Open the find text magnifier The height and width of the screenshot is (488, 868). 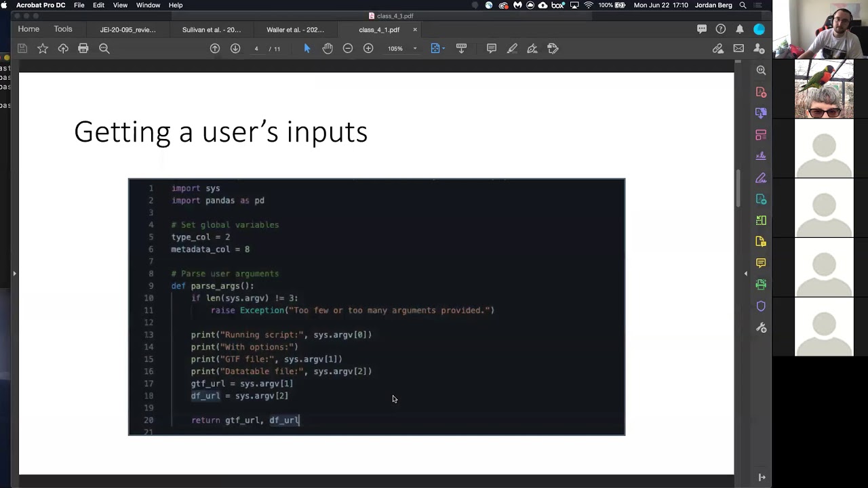click(104, 48)
